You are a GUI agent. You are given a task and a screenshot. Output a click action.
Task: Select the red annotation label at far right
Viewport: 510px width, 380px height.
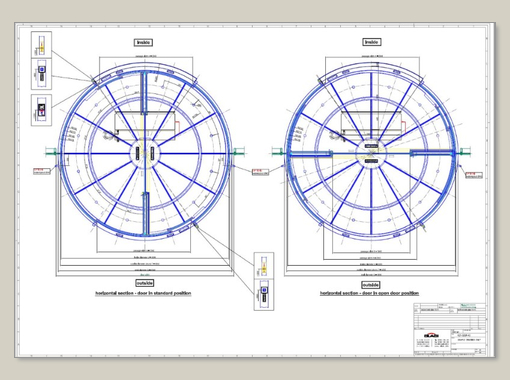pos(474,175)
